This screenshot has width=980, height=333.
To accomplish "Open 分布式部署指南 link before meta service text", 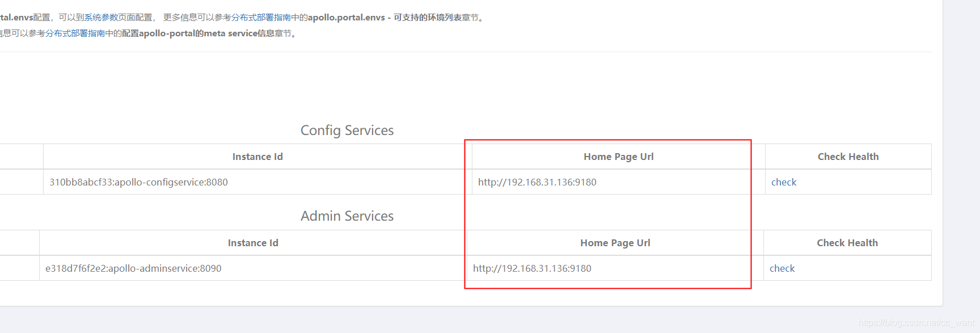I will [x=75, y=33].
